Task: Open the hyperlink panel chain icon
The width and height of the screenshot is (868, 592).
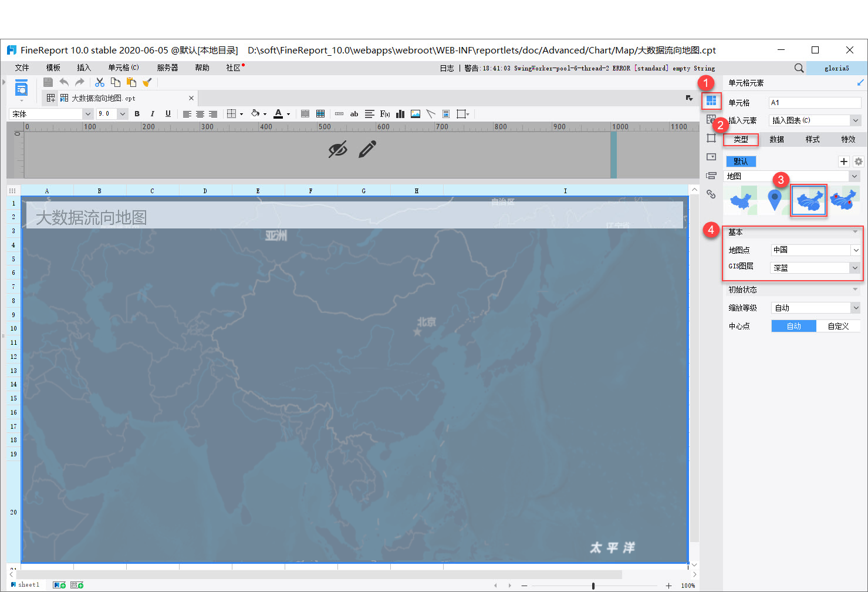Action: (711, 194)
